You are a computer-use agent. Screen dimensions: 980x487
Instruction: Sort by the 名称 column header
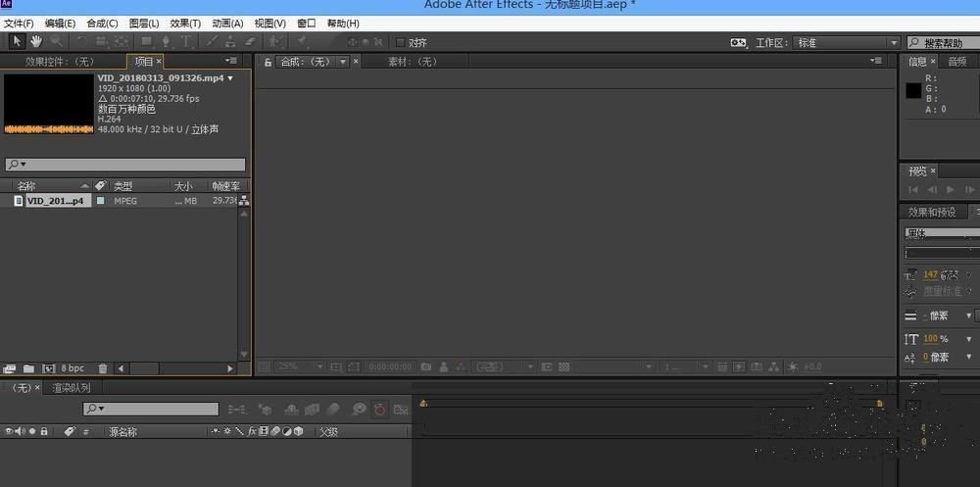26,186
